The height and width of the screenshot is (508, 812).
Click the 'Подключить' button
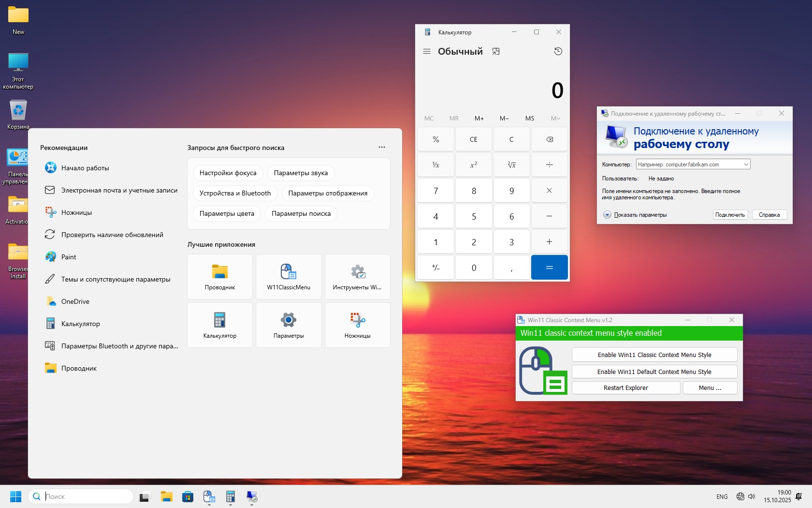point(730,215)
